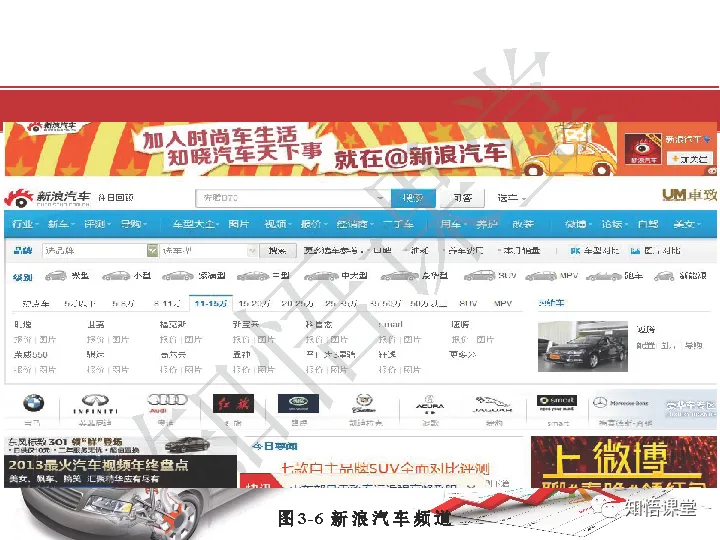Open 图片 in the blue navigation bar

click(239, 224)
